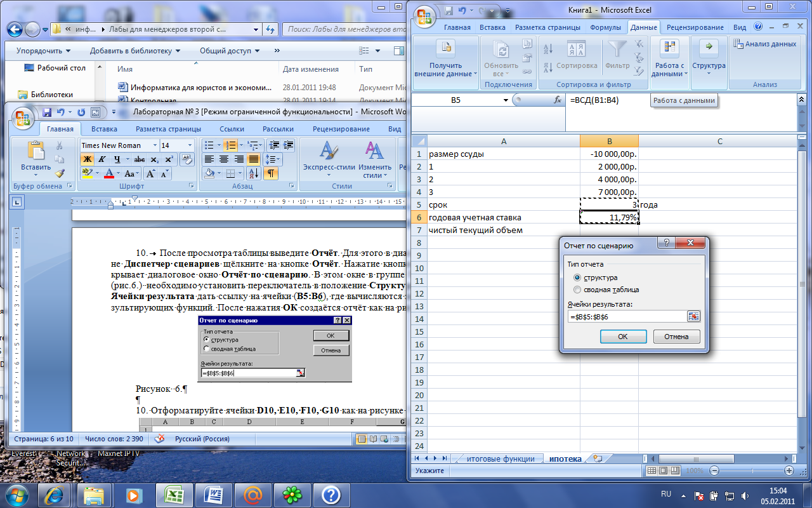Click the Filter funnel in Excel
Viewport: 812px width, 508px height.
617,55
